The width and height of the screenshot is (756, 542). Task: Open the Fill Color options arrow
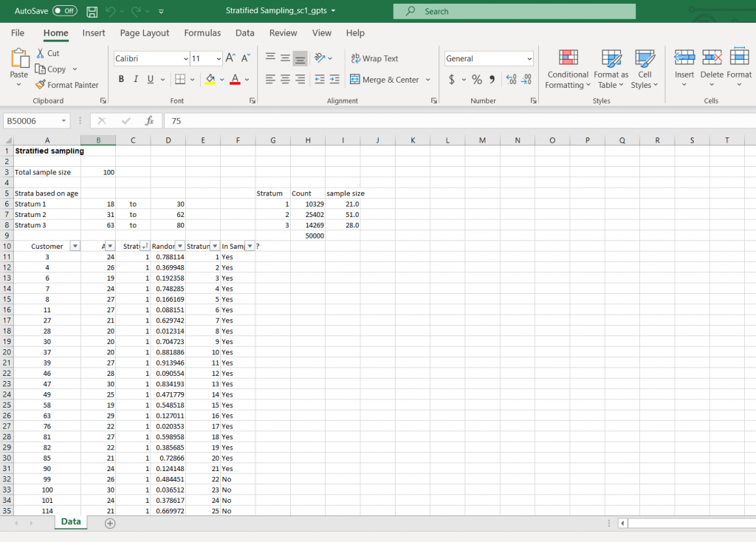coord(221,79)
